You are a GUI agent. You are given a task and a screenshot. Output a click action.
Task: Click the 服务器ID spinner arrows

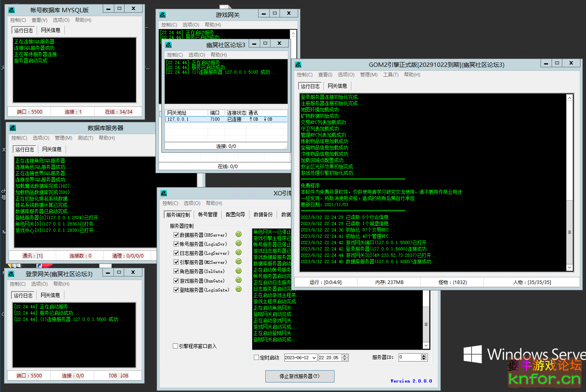(x=424, y=357)
